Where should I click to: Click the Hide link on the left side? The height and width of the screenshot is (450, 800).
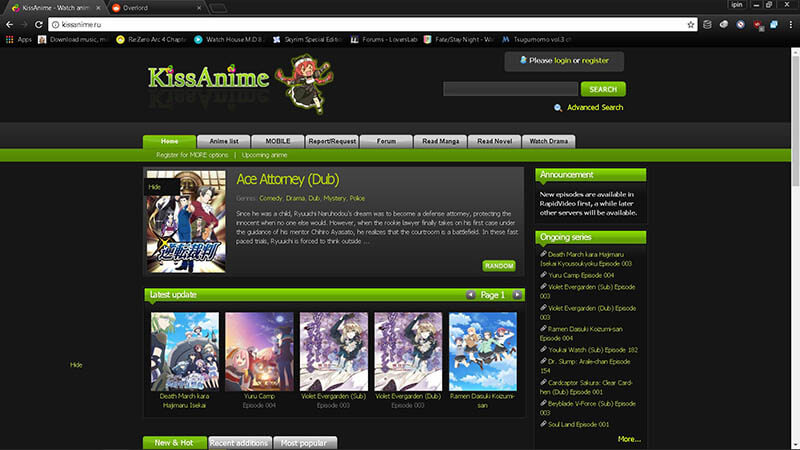(76, 365)
